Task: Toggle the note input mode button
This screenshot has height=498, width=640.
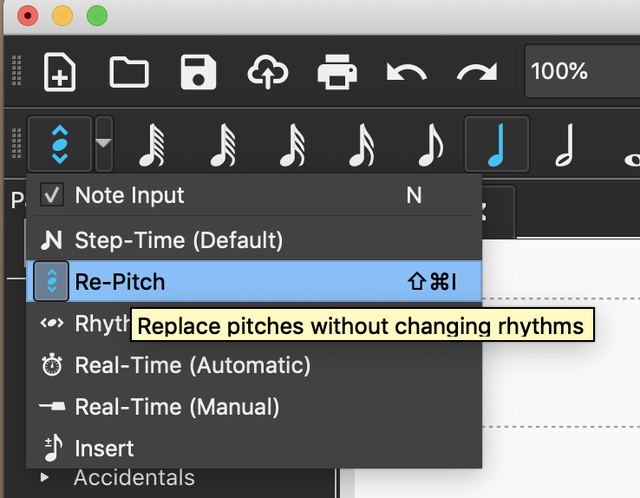Action: click(x=59, y=146)
